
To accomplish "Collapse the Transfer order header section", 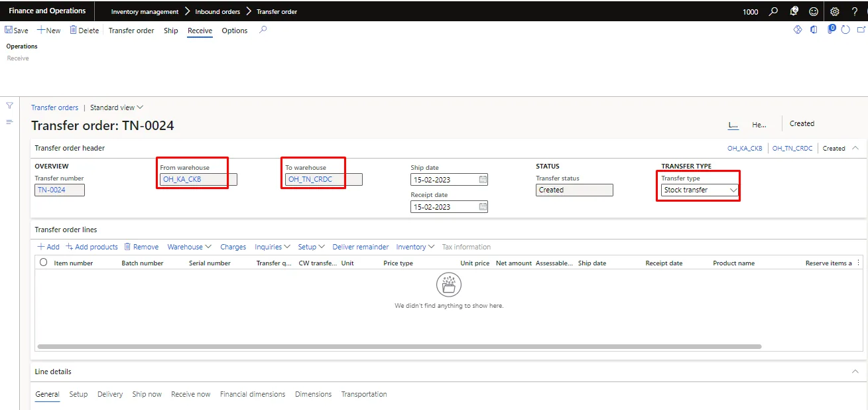I will [x=855, y=149].
